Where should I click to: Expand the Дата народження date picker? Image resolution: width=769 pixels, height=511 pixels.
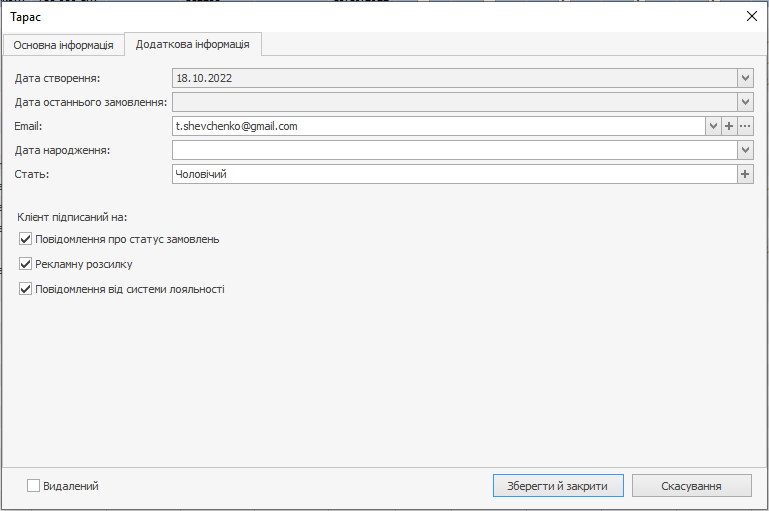click(745, 150)
